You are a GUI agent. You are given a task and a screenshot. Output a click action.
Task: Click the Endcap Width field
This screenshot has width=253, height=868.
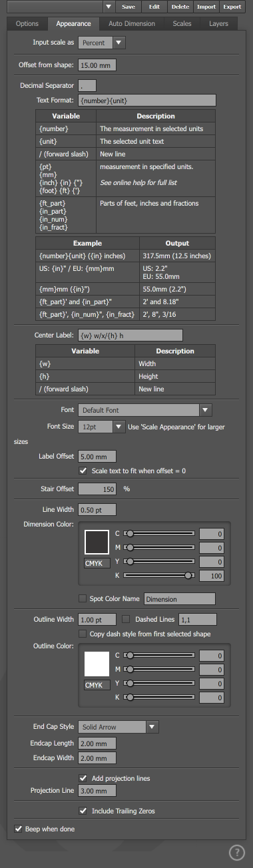click(97, 758)
